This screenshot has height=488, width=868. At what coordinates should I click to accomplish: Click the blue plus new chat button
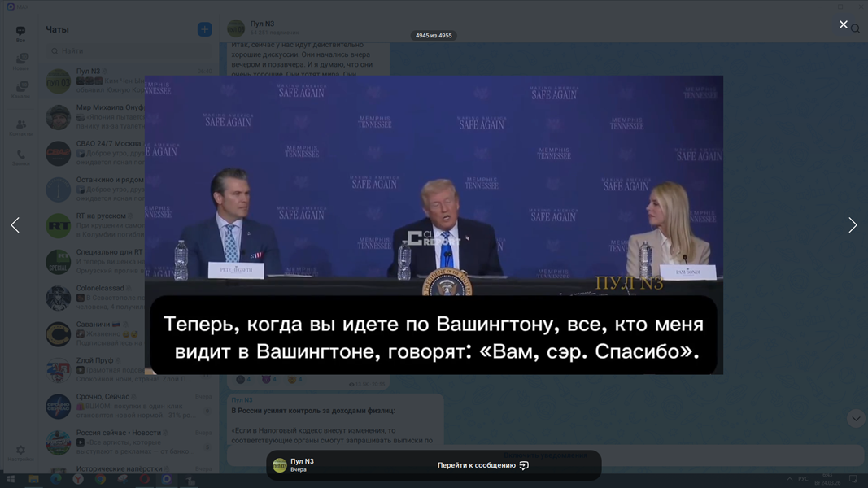coord(204,29)
